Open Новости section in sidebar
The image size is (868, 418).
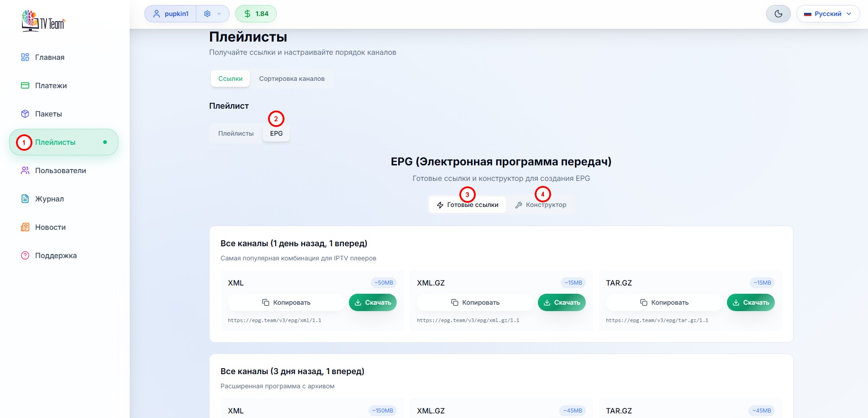50,228
